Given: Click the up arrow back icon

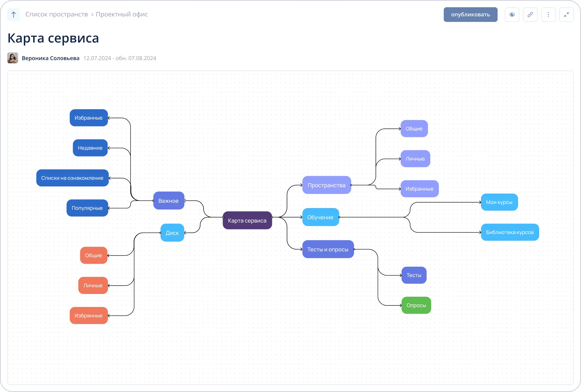Looking at the screenshot, I should click(14, 15).
